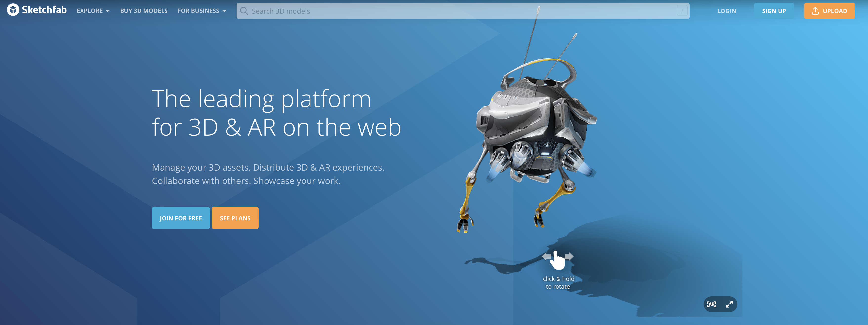Focus the Search 3D models field
868x325 pixels.
(x=463, y=11)
